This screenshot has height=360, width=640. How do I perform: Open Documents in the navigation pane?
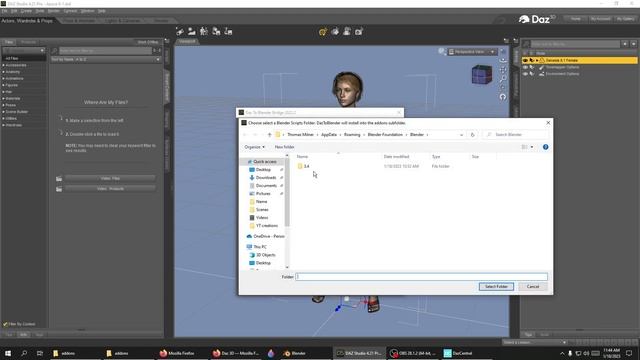coord(266,186)
